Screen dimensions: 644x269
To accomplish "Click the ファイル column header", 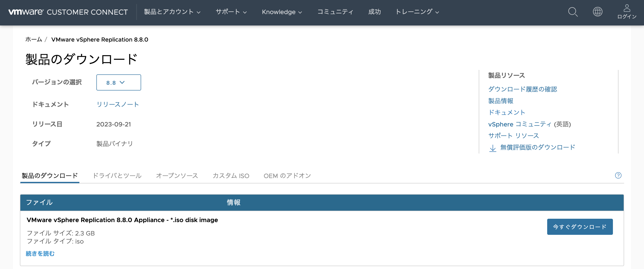I will [x=39, y=202].
